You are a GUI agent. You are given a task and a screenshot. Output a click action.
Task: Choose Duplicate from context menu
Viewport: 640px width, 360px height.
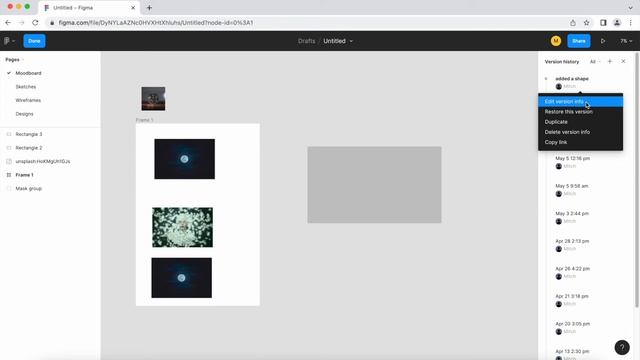[580, 122]
